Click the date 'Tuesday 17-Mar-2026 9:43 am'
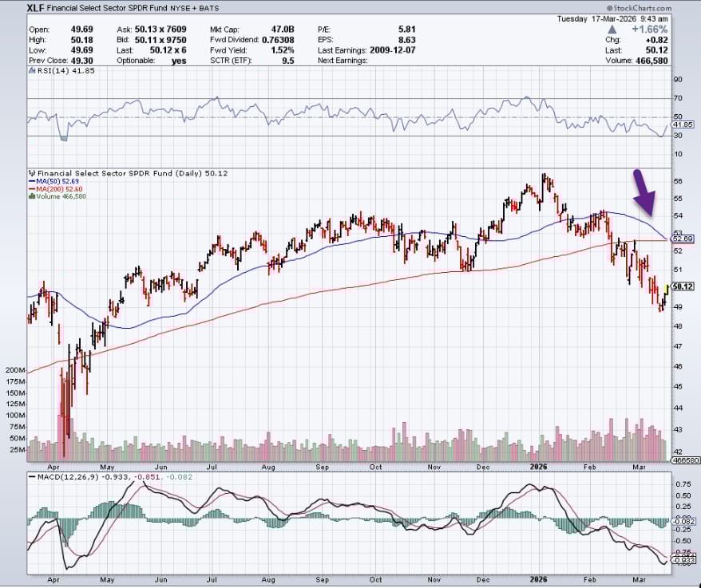 (x=612, y=19)
